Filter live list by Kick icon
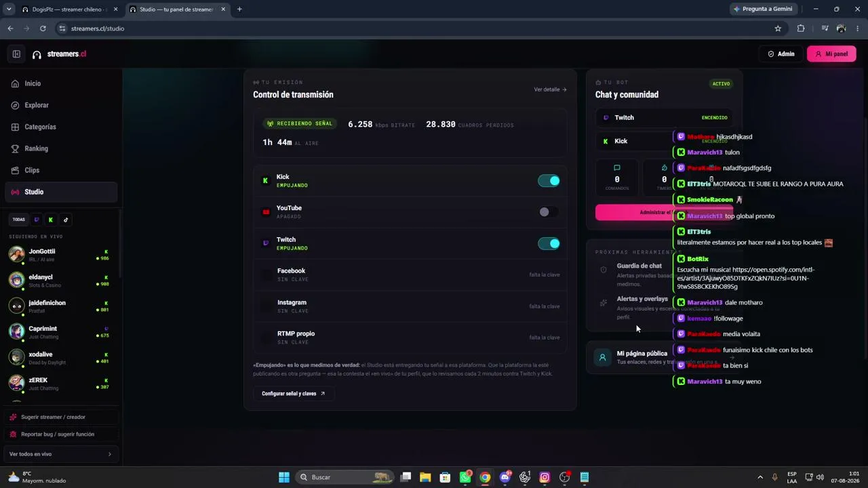Screen dimensions: 868x488 pyautogui.click(x=51, y=220)
